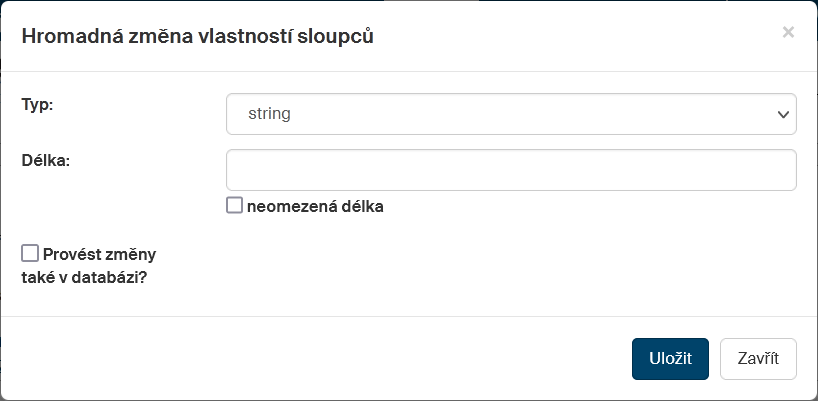
Task: Open the Typ dropdown showing string
Action: (511, 114)
